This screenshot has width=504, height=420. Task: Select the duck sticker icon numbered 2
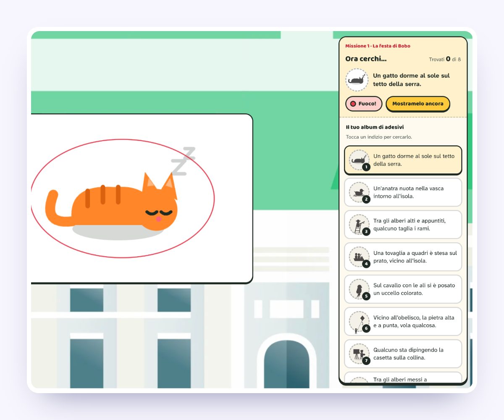(359, 192)
